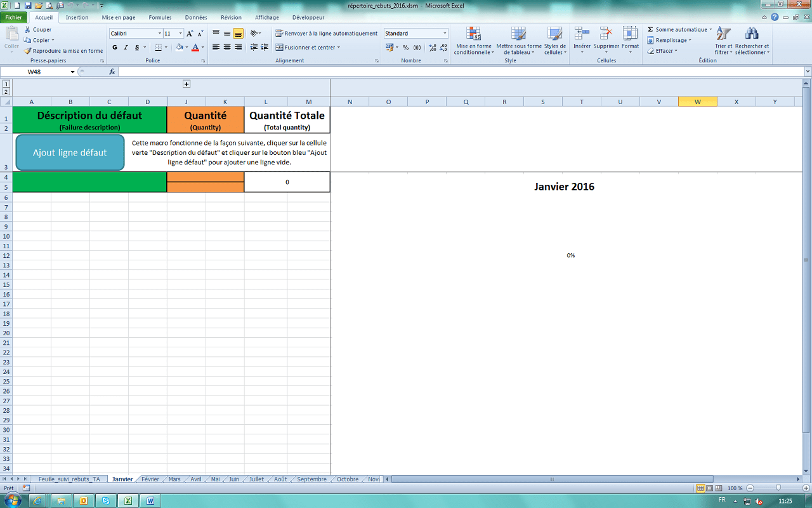Viewport: 812px width, 508px height.
Task: Center cell text horizontally
Action: coord(227,48)
